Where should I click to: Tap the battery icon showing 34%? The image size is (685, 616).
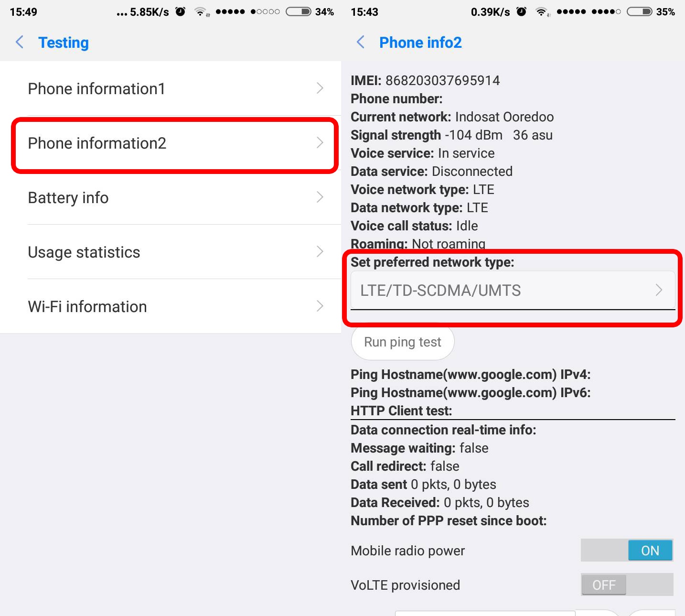[x=299, y=12]
